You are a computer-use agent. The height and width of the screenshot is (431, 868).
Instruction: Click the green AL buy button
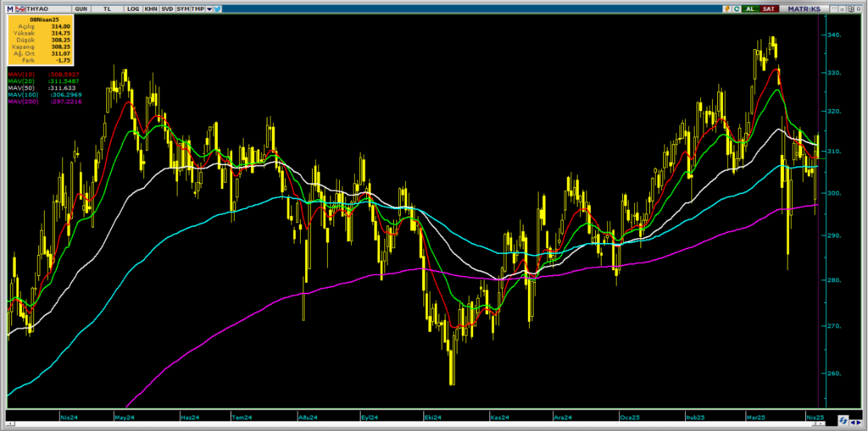(751, 8)
